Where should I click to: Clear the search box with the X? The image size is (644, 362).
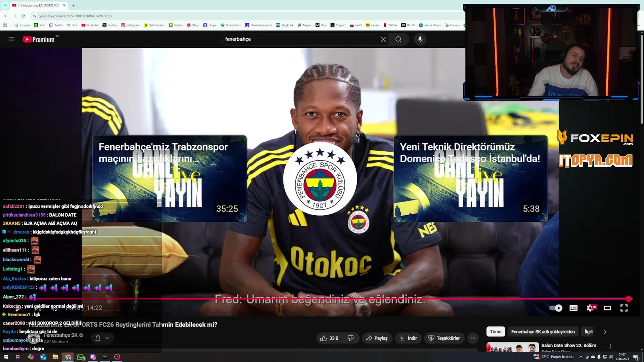(383, 39)
